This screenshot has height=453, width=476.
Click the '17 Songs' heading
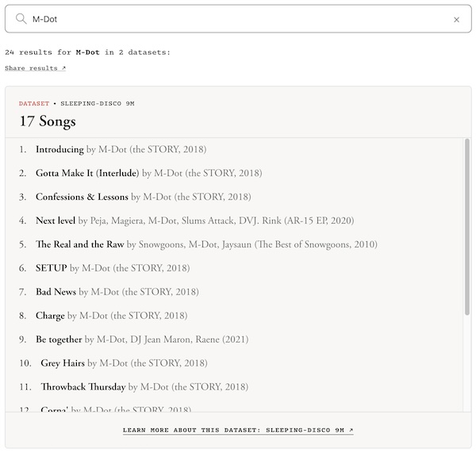point(48,121)
